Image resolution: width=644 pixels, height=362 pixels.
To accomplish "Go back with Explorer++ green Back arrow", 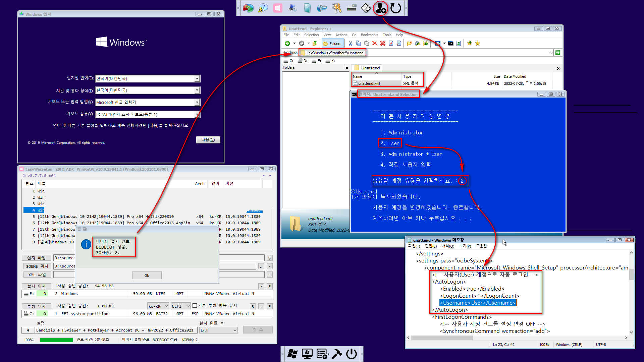I will click(x=287, y=43).
